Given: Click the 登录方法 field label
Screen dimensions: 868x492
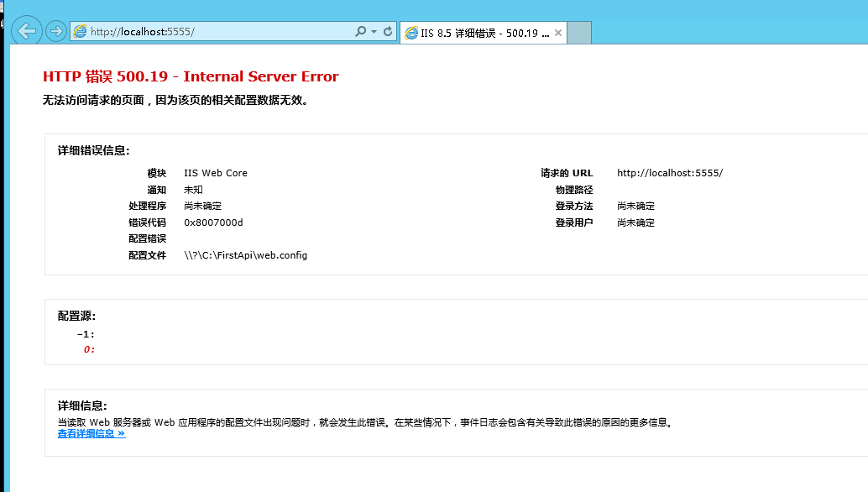Looking at the screenshot, I should pos(574,206).
